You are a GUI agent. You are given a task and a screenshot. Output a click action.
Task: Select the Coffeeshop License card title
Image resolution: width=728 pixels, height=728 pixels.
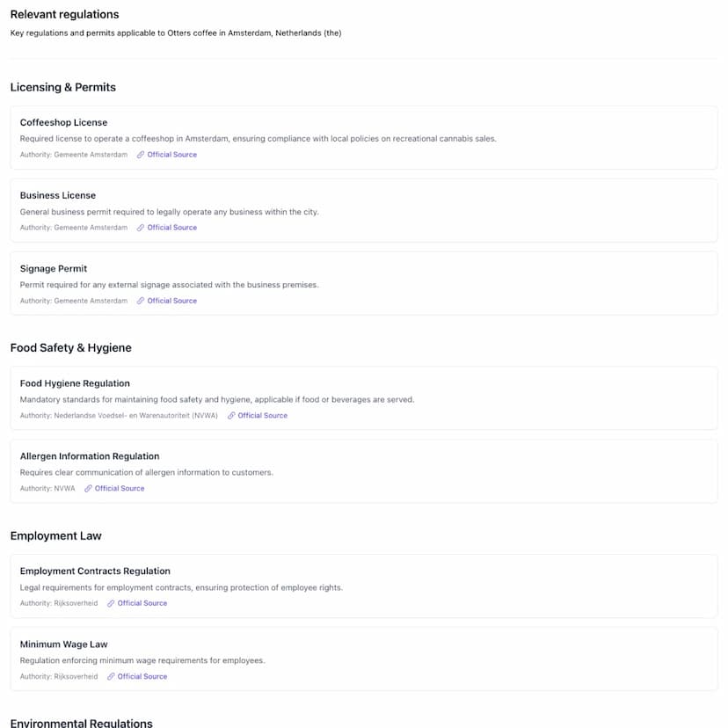[63, 122]
